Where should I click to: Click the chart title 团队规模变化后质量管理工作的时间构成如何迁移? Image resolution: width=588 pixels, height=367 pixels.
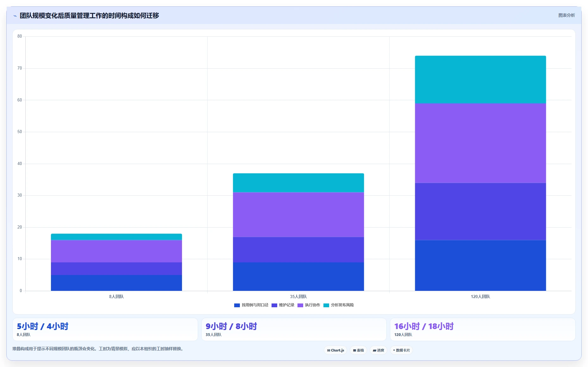(x=89, y=15)
